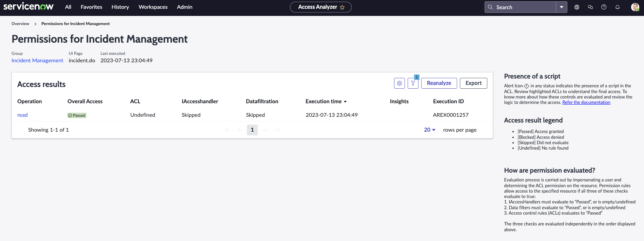This screenshot has height=241, width=644.
Task: Open Refer the documentation link
Action: tap(586, 103)
